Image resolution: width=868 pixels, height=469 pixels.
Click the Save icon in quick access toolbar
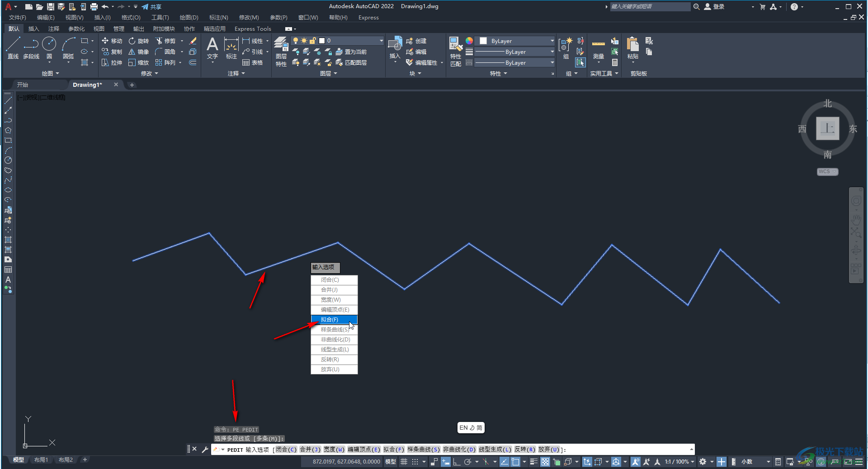51,6
